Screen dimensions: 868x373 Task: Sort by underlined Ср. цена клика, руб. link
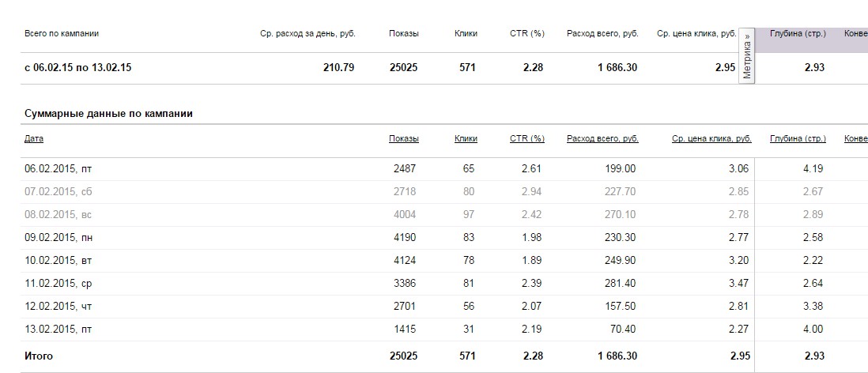[711, 139]
